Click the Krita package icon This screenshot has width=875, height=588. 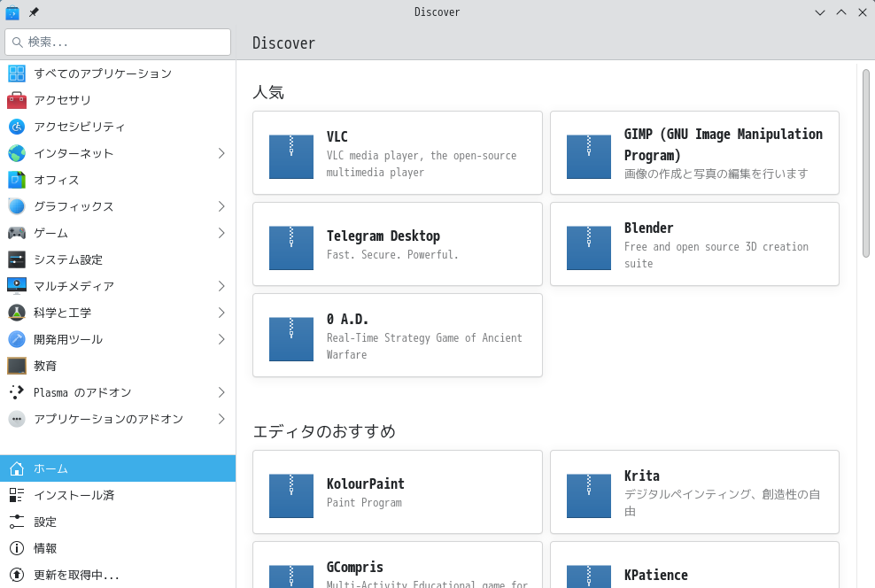coord(589,496)
